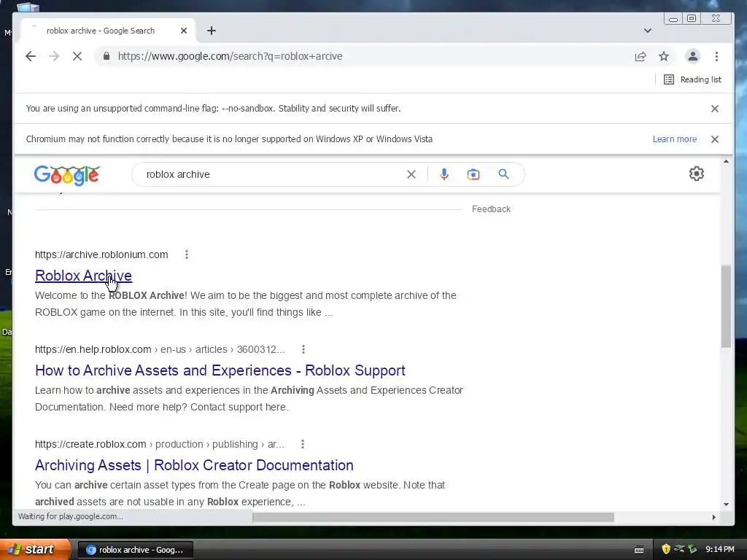Dismiss the no-sandbox warning bar

pos(715,109)
